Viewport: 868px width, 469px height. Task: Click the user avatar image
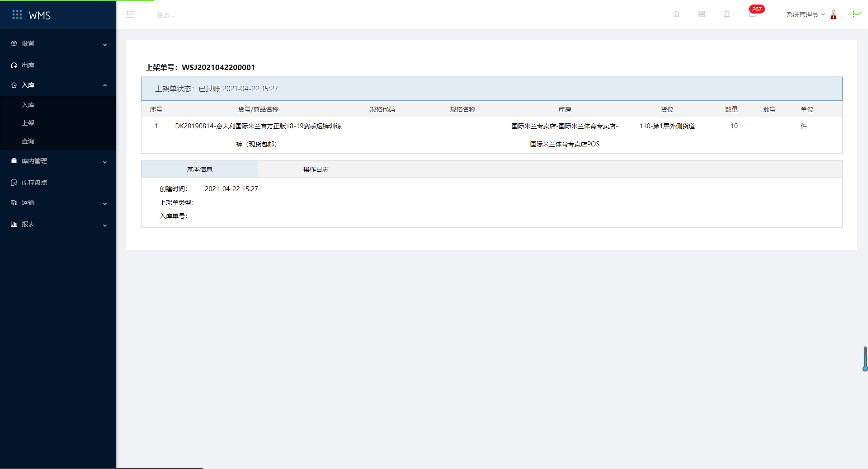click(834, 14)
